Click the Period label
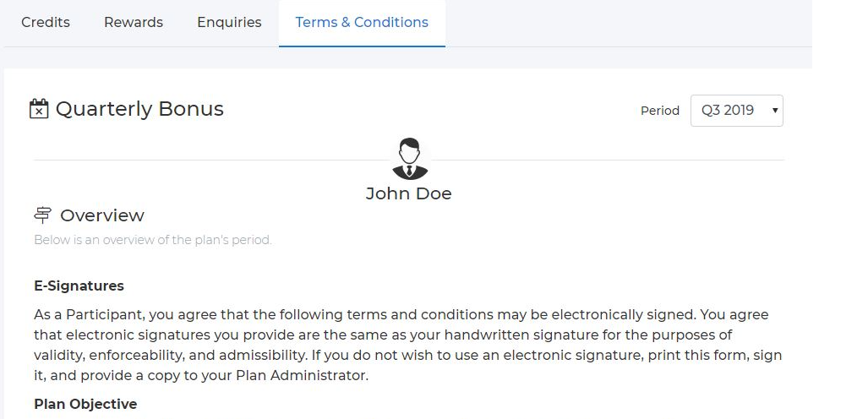The width and height of the screenshot is (868, 419). pyautogui.click(x=660, y=111)
